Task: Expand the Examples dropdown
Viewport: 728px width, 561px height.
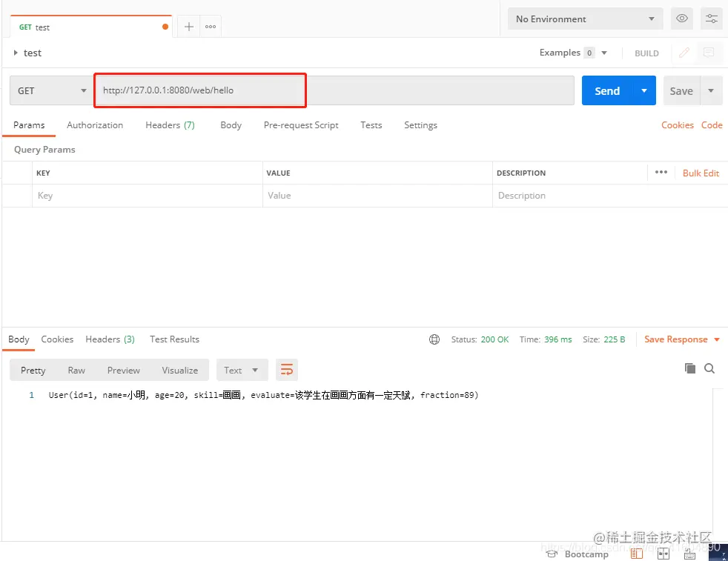Action: (604, 53)
